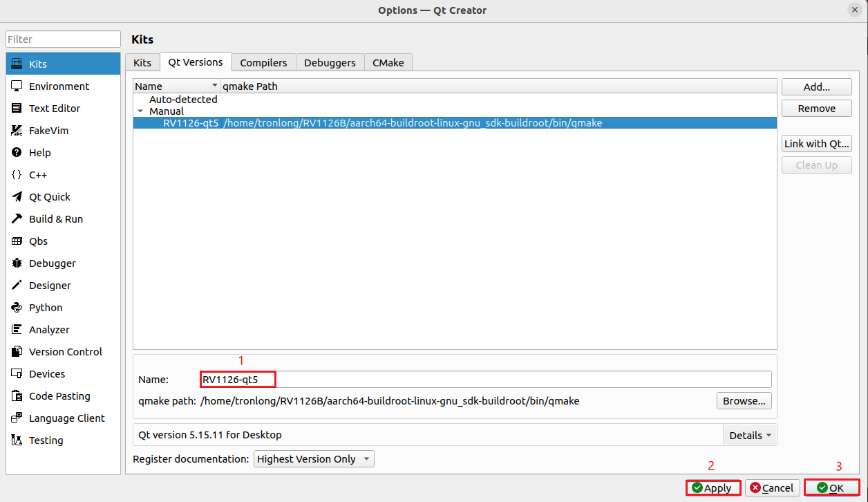Open the Help question mark icon
The image size is (868, 502).
click(17, 153)
